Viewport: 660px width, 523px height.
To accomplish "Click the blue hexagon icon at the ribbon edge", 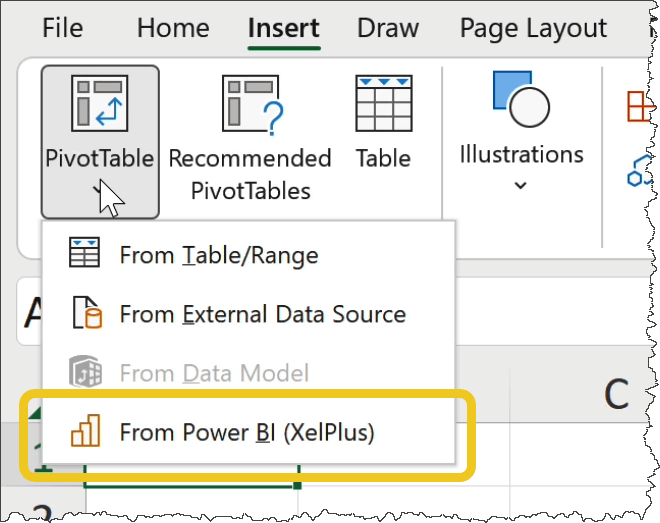I will [x=638, y=174].
